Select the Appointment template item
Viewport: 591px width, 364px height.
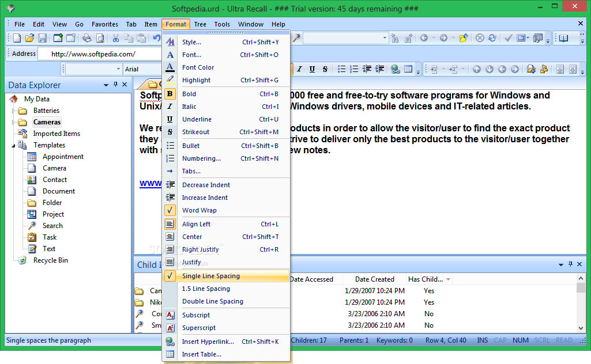(63, 157)
